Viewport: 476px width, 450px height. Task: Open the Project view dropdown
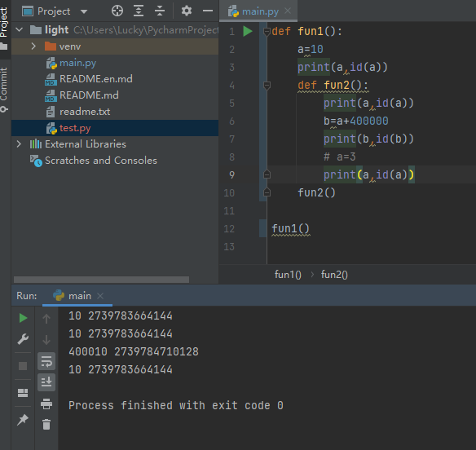tap(84, 11)
